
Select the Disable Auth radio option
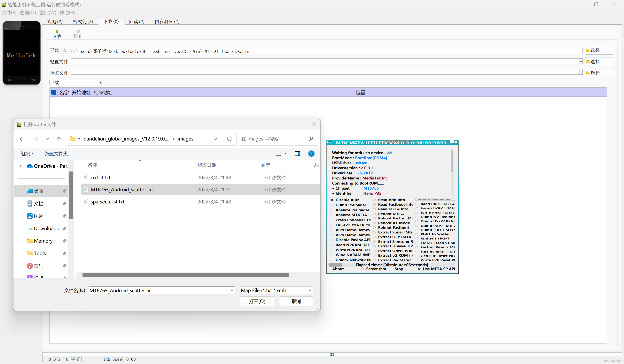click(x=332, y=200)
